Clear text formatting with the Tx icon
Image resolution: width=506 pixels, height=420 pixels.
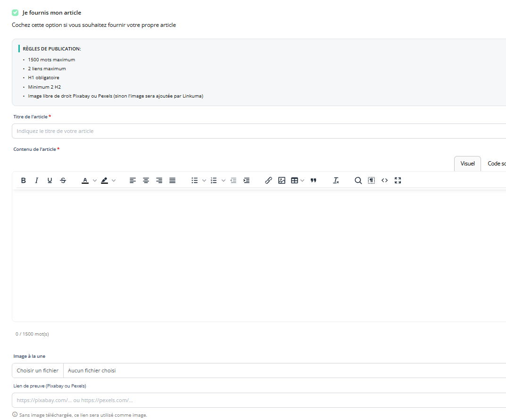336,181
